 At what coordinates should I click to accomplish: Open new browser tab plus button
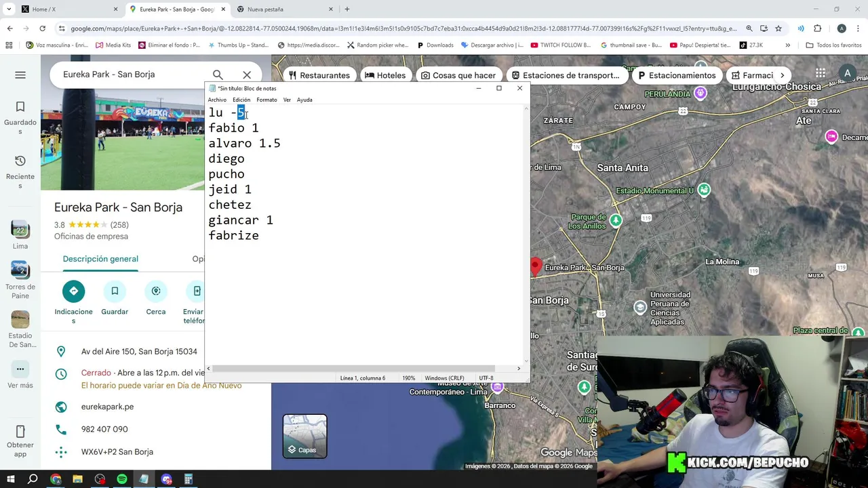click(x=347, y=9)
